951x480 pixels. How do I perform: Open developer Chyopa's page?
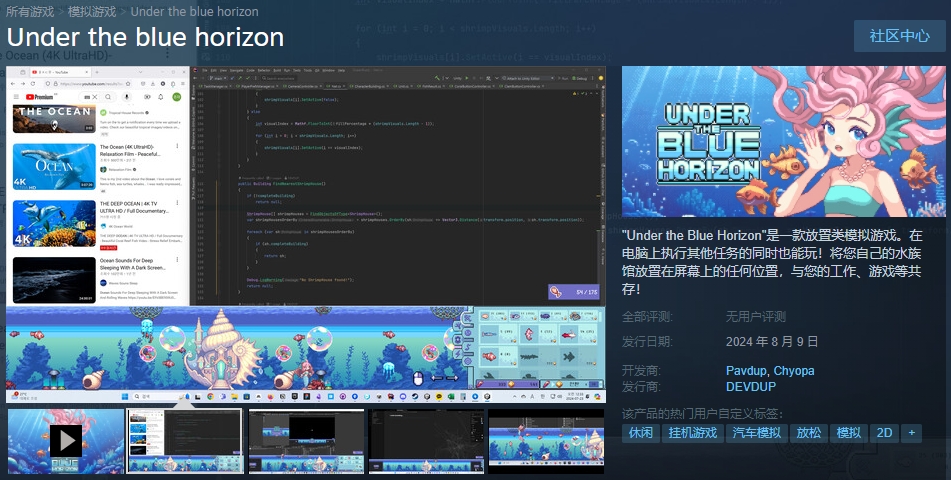[x=794, y=370]
